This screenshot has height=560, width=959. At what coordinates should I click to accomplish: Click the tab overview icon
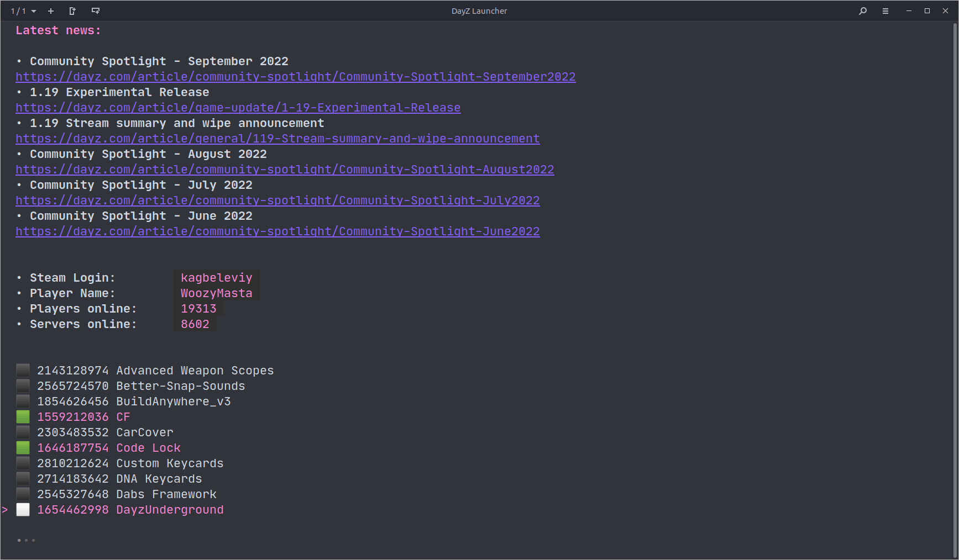[96, 11]
